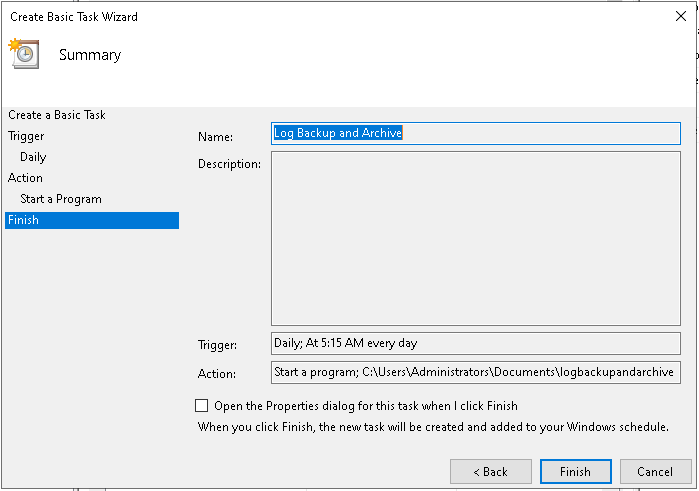Click the task wizard clock icon
Image resolution: width=699 pixels, height=491 pixels.
pos(23,54)
